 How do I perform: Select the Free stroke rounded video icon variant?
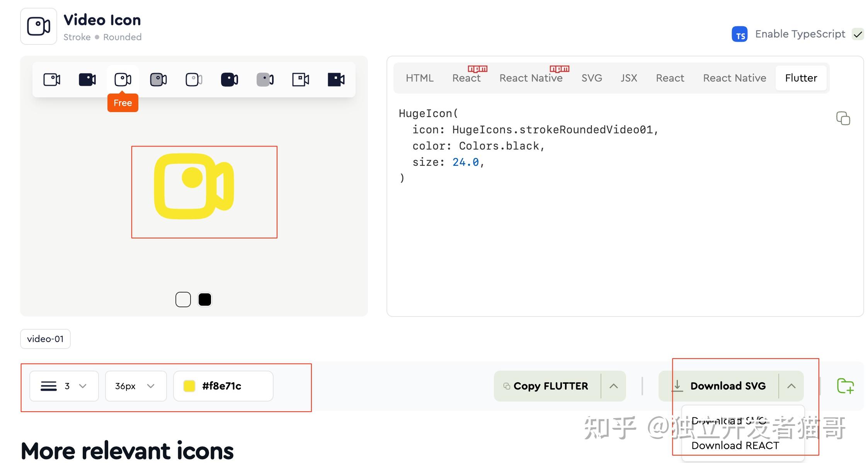(123, 79)
